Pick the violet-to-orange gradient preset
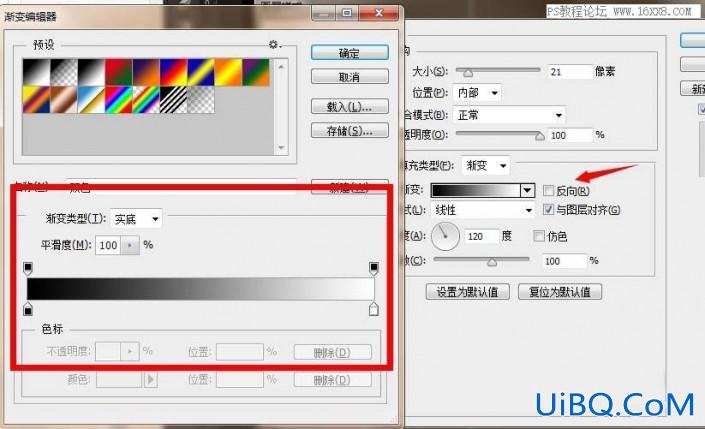705x429 pixels. point(146,72)
